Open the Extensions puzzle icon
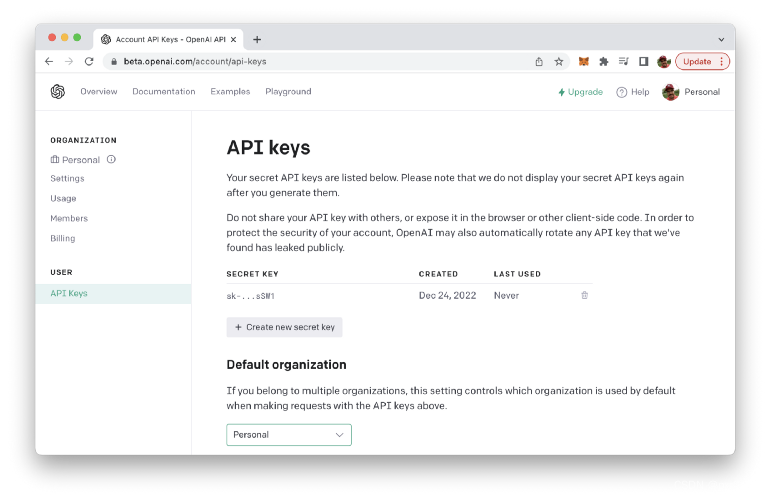Viewport: 770px width, 501px height. pos(604,61)
